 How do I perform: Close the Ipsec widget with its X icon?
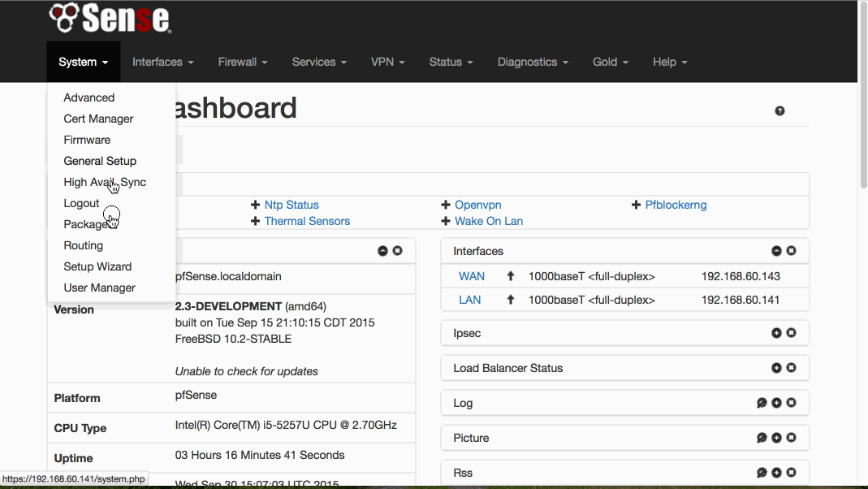tap(792, 333)
